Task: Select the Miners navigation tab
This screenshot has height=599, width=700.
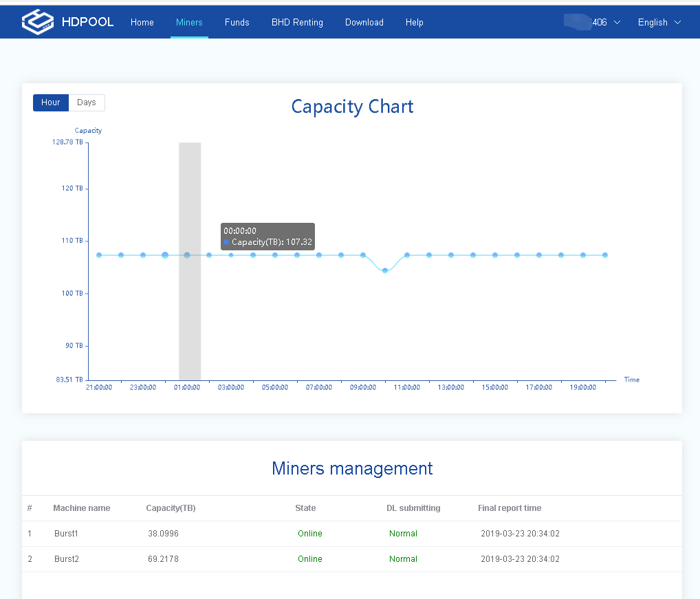Action: pos(189,22)
